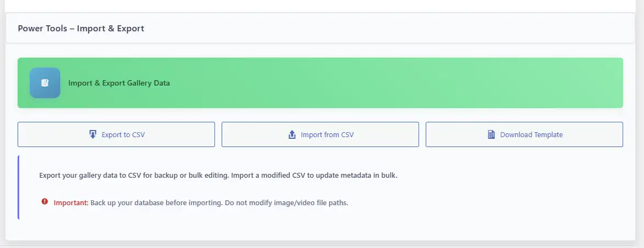Click the purple left border of the note
Viewport: 644px width, 248px height.
point(19,187)
